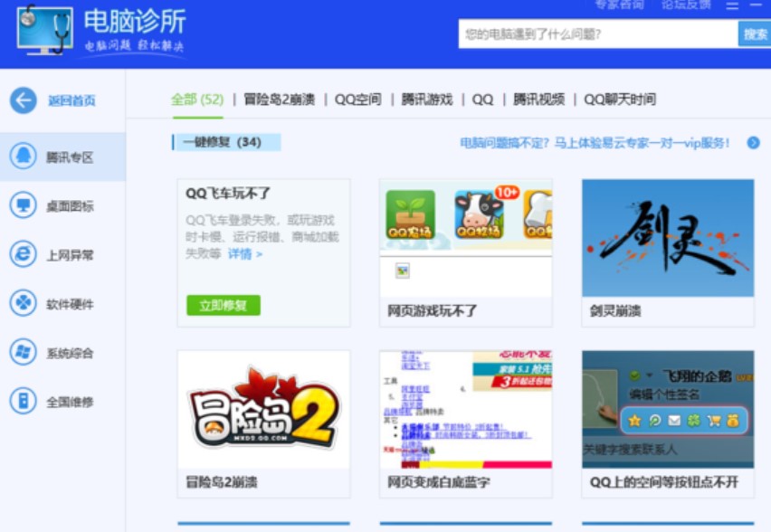Click the partially visible third QQ game icon

point(538,214)
